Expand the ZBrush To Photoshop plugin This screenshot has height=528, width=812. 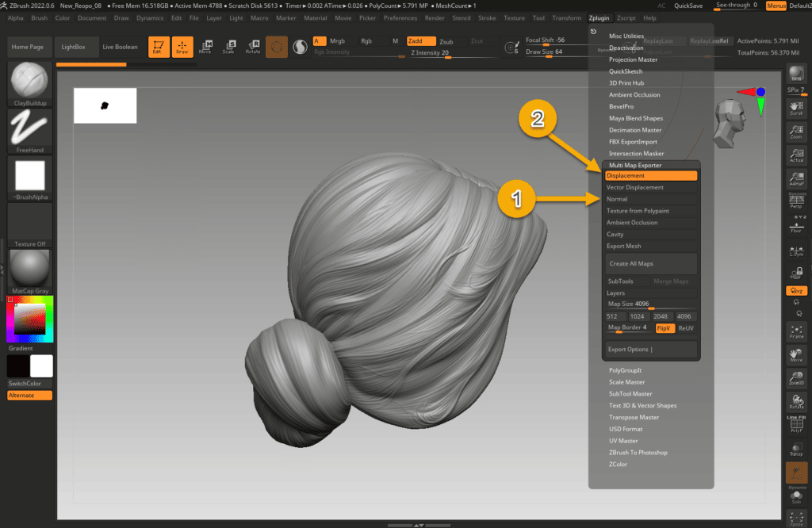coord(638,453)
